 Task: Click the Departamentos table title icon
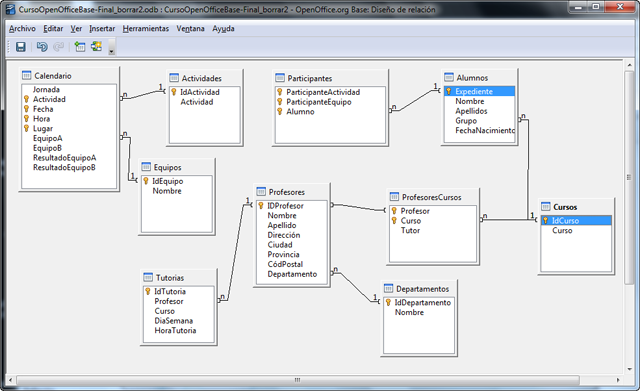(x=389, y=288)
